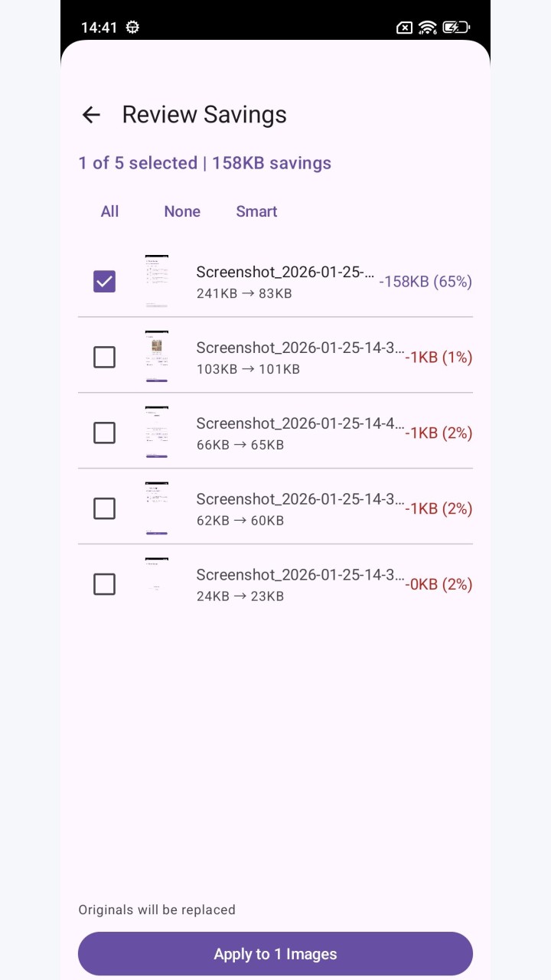Check the 62KB screenshot checkbox
This screenshot has height=980, width=551.
point(104,509)
